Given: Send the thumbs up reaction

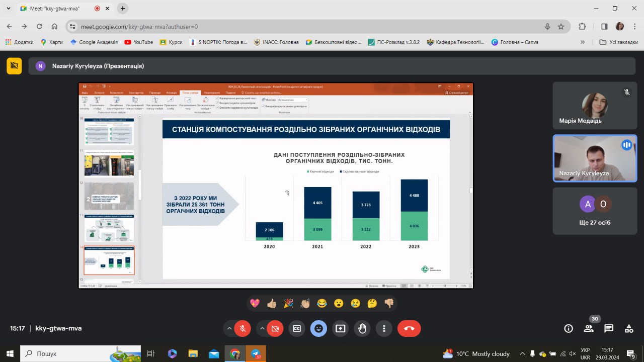Looking at the screenshot, I should click(x=272, y=303).
